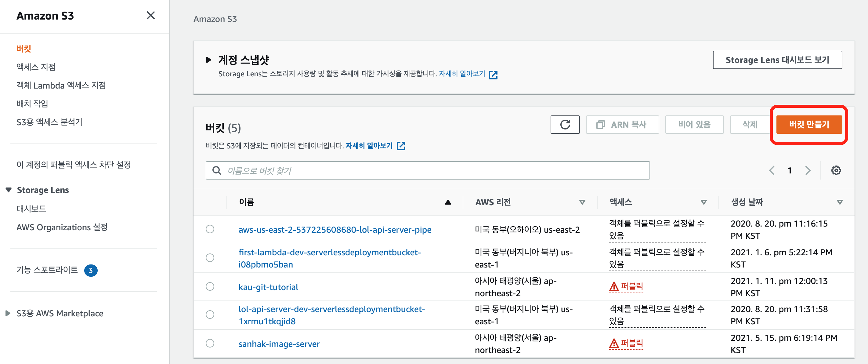Click the orange 버킷 만들기 button
868x364 pixels.
[809, 125]
